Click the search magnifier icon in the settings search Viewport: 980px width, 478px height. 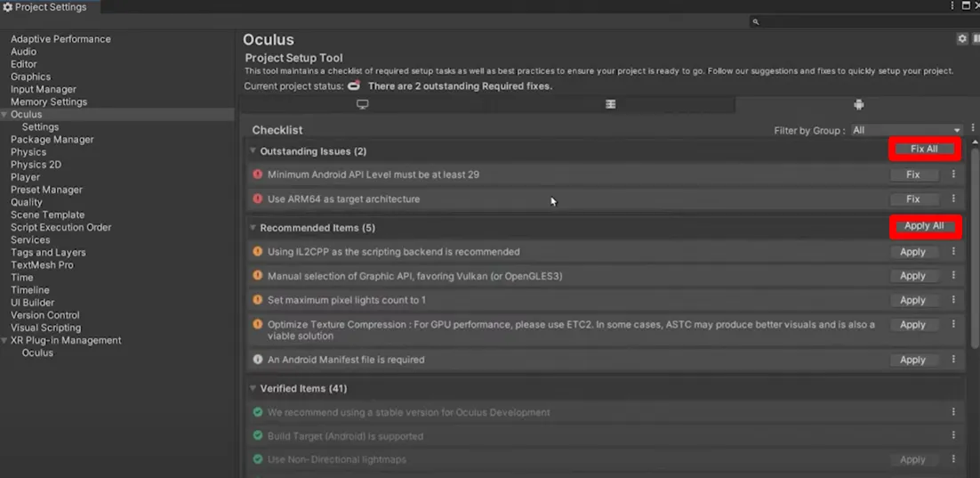click(756, 22)
